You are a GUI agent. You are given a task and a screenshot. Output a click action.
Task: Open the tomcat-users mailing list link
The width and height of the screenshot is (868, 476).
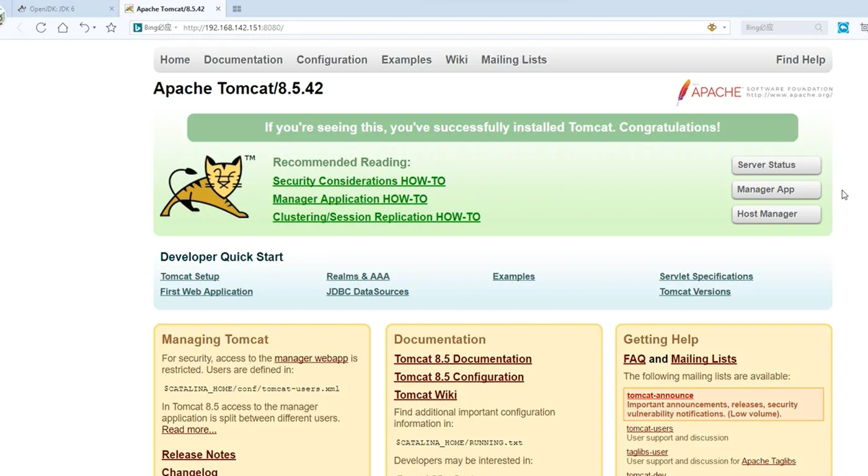(x=650, y=428)
